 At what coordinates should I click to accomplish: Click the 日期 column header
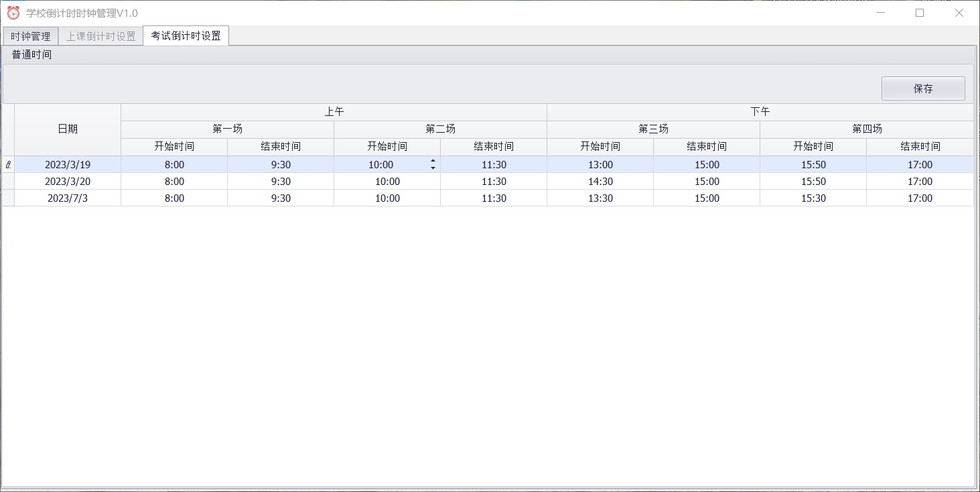click(x=68, y=129)
